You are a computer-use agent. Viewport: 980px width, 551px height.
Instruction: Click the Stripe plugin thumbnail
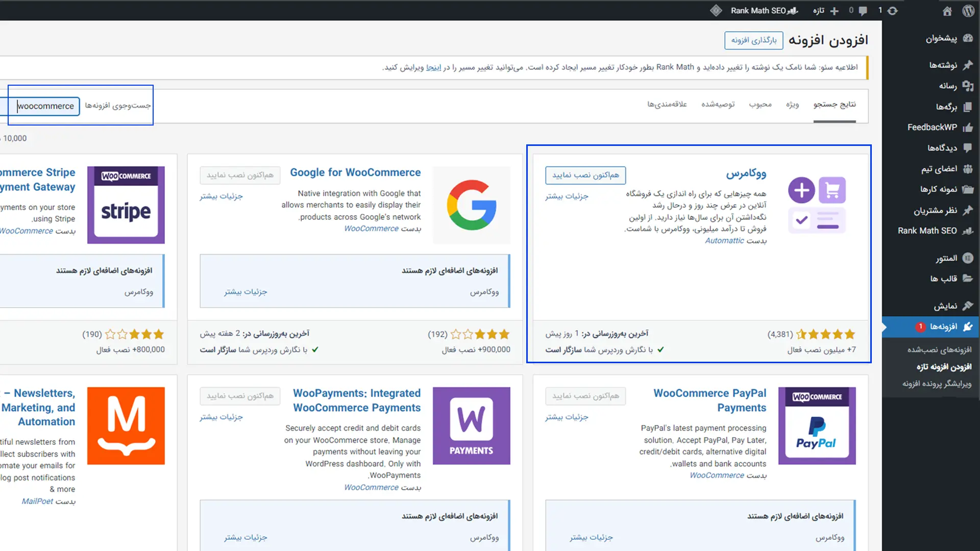click(126, 205)
